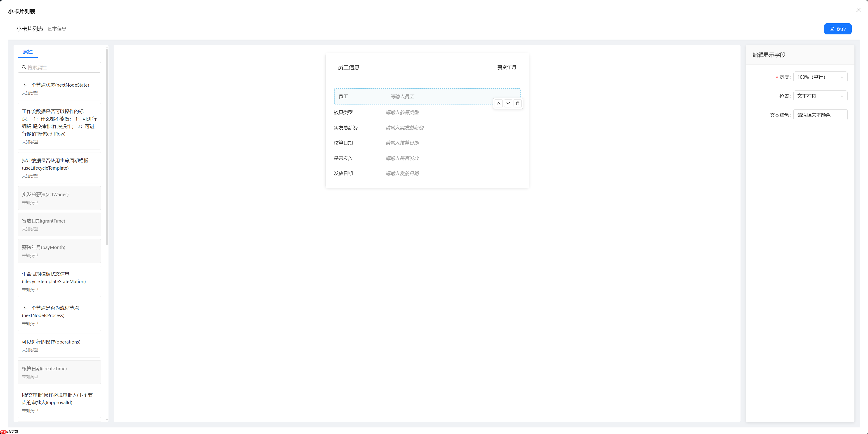Screen dimensions: 868x434
Task: Select the 薪资年月(payMonth) attribute card
Action: [59, 251]
